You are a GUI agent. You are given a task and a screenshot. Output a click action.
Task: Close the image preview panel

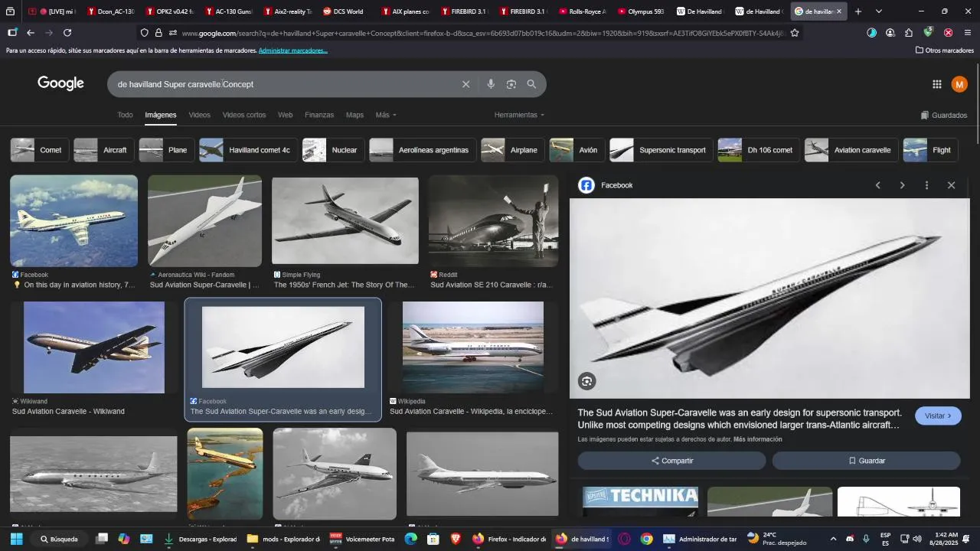[x=951, y=185]
